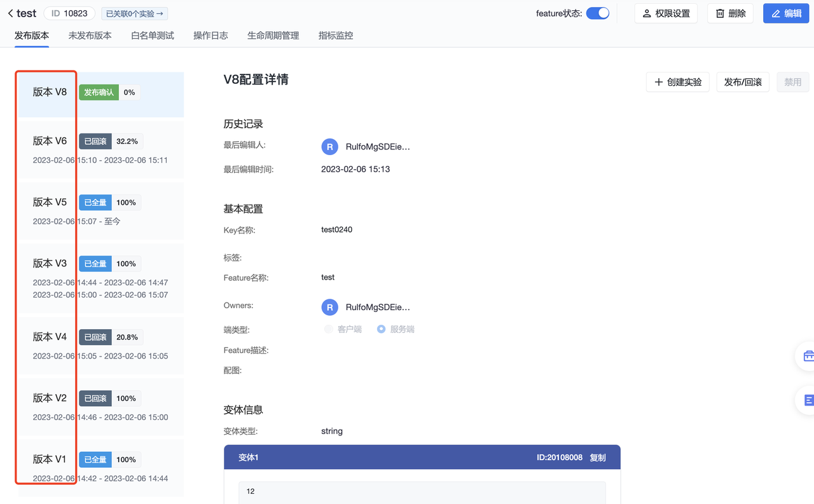814x504 pixels.
Task: Toggle the feature状态 switch
Action: click(x=598, y=13)
